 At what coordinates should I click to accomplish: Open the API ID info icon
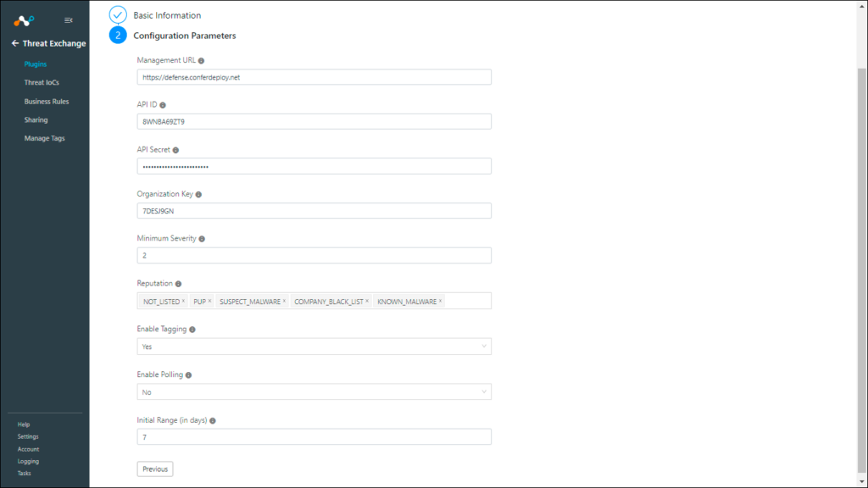(163, 105)
